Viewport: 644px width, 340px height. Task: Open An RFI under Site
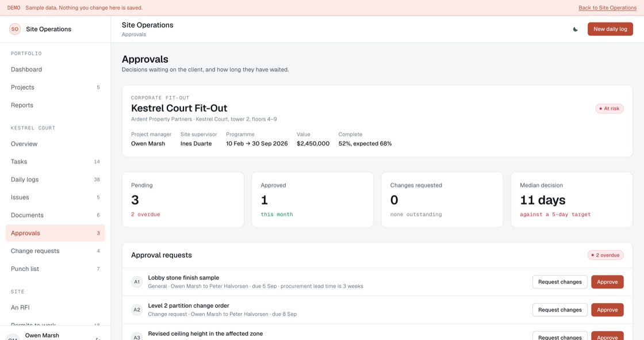(55, 308)
